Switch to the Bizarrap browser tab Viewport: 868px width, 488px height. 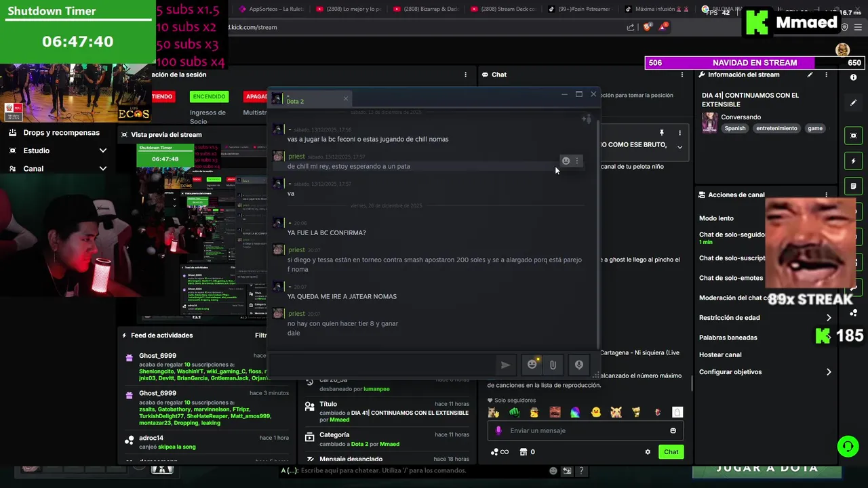pos(427,9)
